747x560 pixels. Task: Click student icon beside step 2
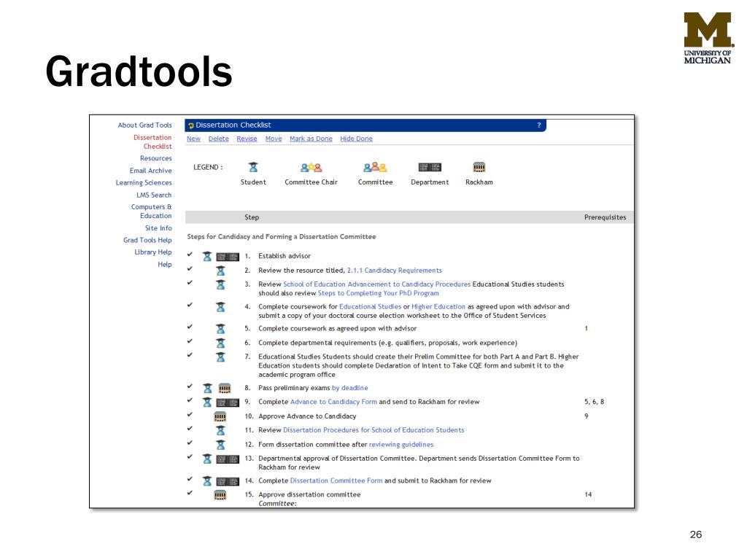[220, 271]
